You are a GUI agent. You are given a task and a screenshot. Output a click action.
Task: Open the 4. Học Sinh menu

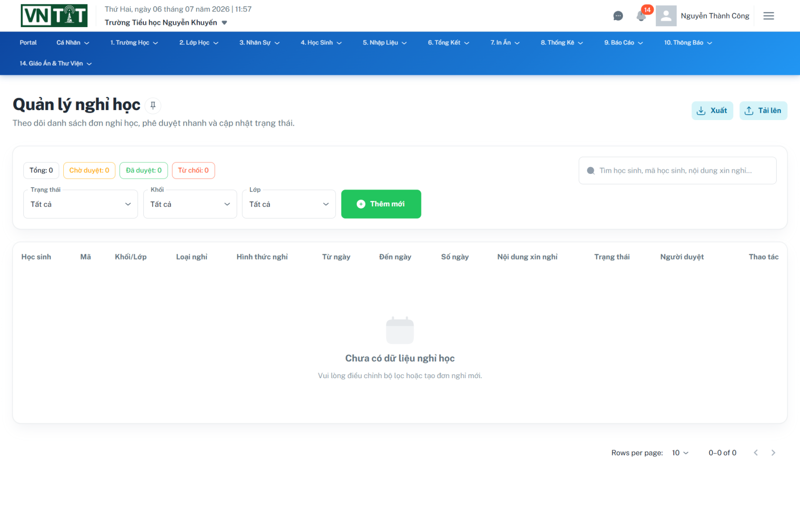321,43
